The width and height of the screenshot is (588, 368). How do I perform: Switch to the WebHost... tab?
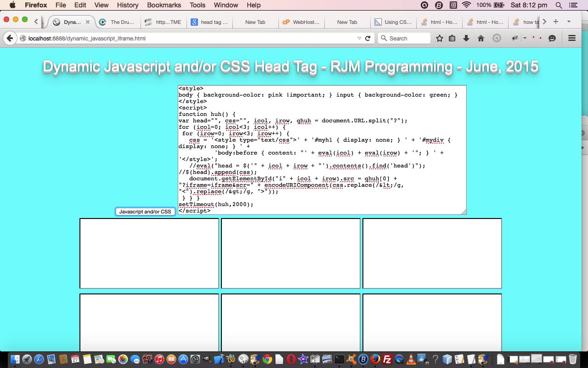(x=301, y=22)
